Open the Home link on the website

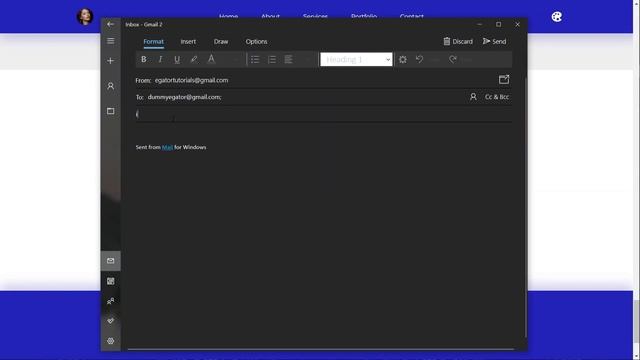(x=229, y=17)
